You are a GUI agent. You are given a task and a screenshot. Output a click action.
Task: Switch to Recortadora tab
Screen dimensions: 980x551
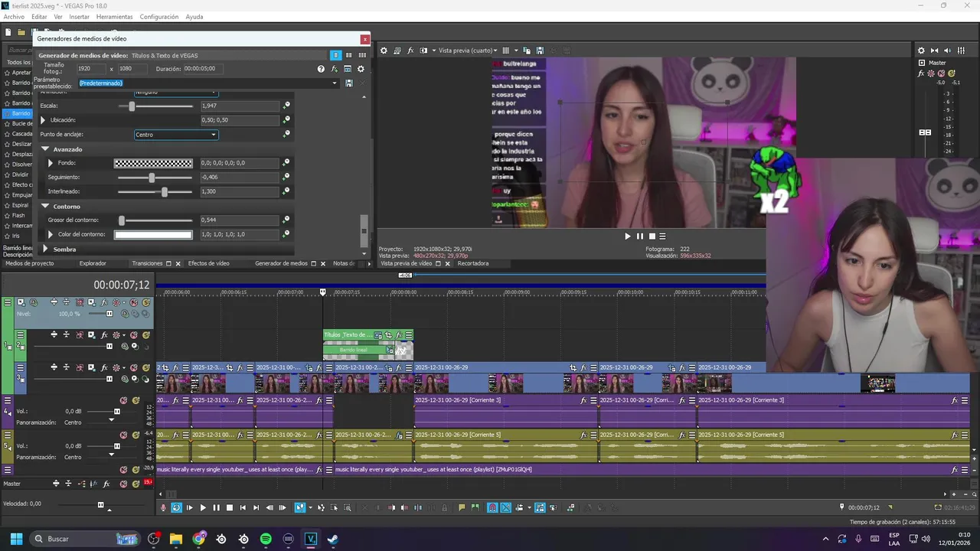click(473, 263)
